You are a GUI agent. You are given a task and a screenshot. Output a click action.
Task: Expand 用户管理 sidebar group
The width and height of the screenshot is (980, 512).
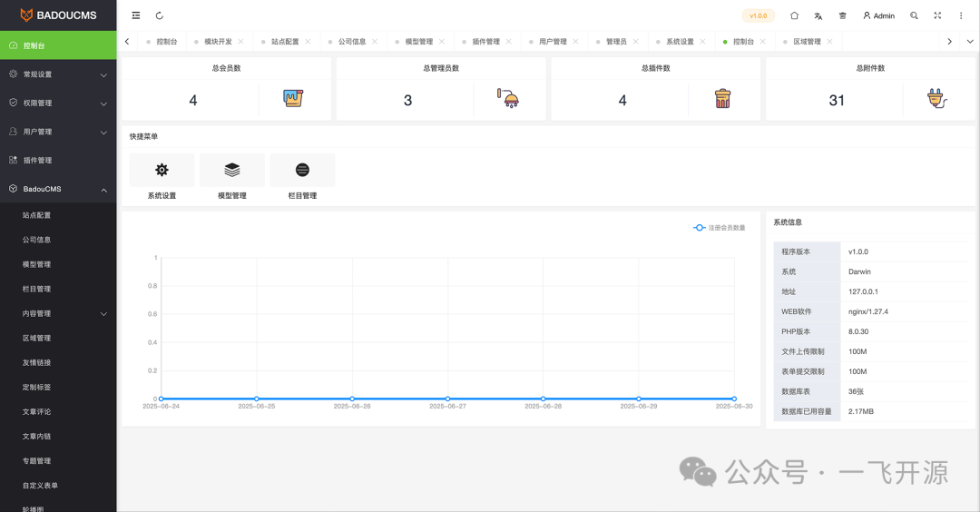coord(58,132)
